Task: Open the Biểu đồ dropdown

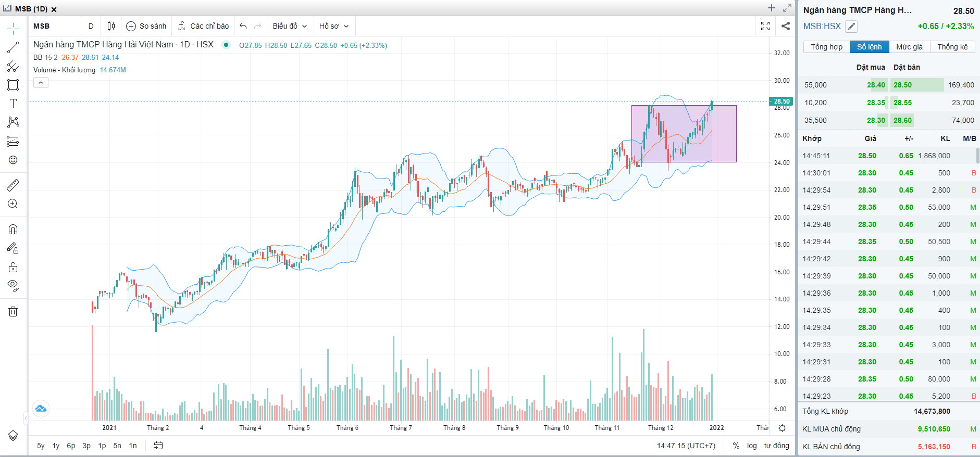Action: coord(290,26)
